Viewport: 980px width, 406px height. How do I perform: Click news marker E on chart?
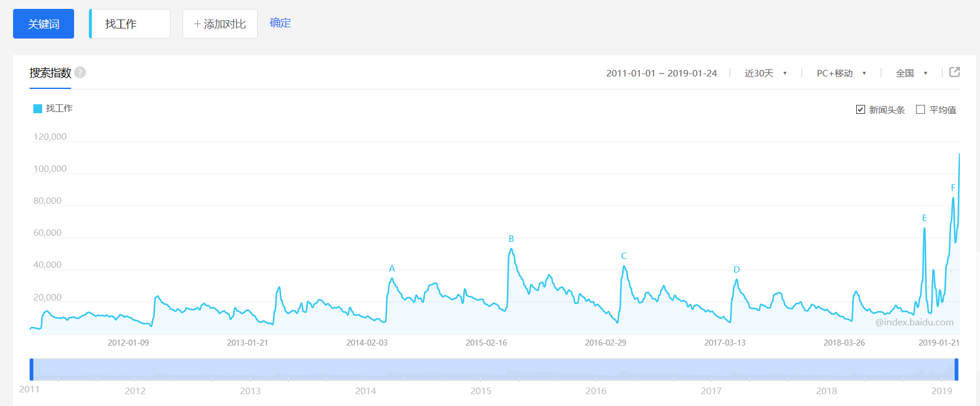[924, 218]
